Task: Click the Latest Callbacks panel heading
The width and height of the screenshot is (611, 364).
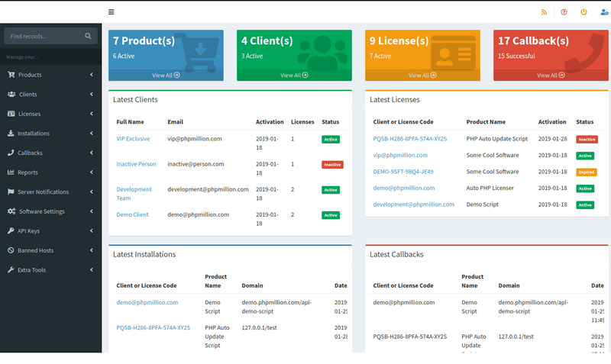Action: pos(396,254)
